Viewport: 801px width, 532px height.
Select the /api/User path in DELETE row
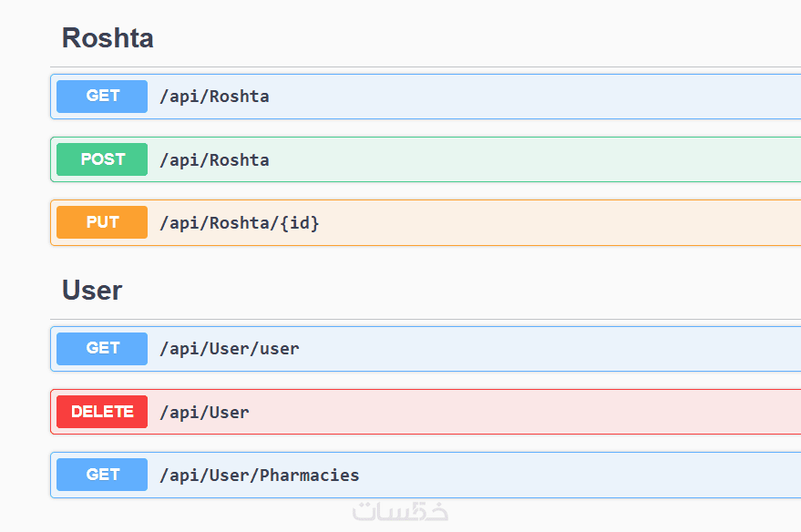pos(204,413)
